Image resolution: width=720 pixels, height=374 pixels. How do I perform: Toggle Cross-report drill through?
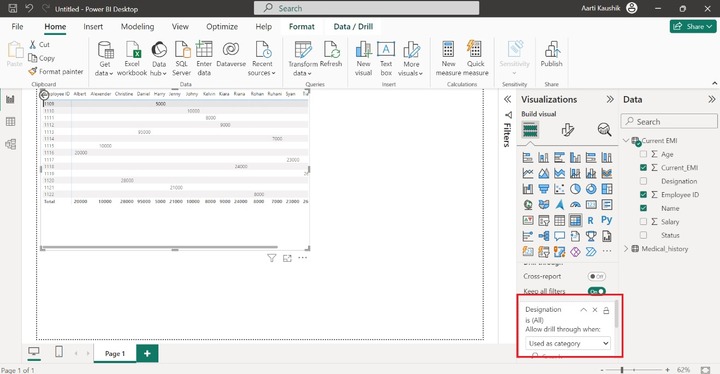point(596,277)
